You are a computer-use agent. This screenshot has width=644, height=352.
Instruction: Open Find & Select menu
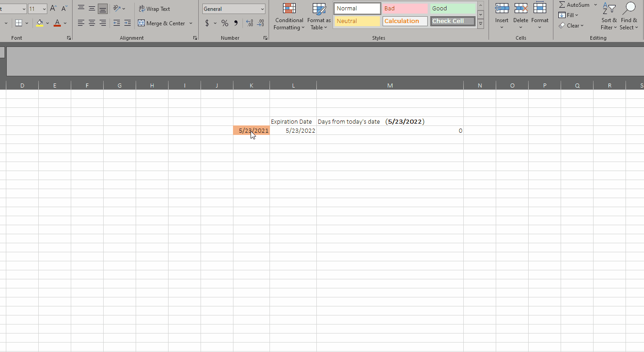pyautogui.click(x=629, y=16)
